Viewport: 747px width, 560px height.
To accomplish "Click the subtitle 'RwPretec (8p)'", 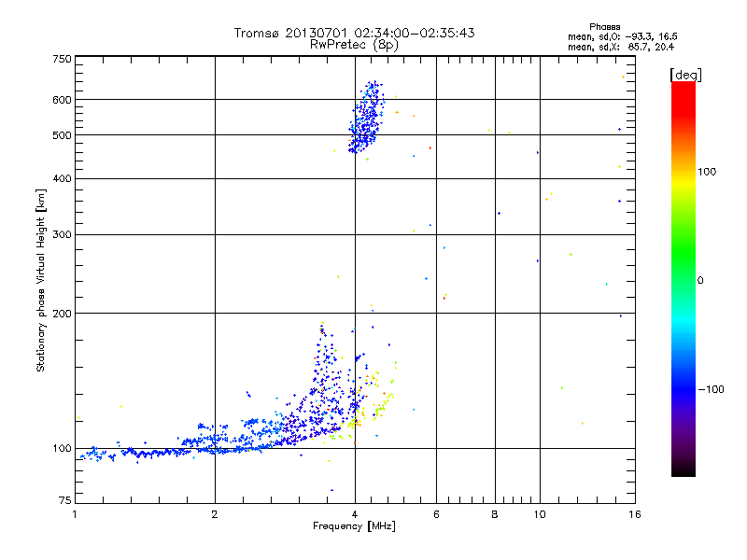I will tap(354, 45).
